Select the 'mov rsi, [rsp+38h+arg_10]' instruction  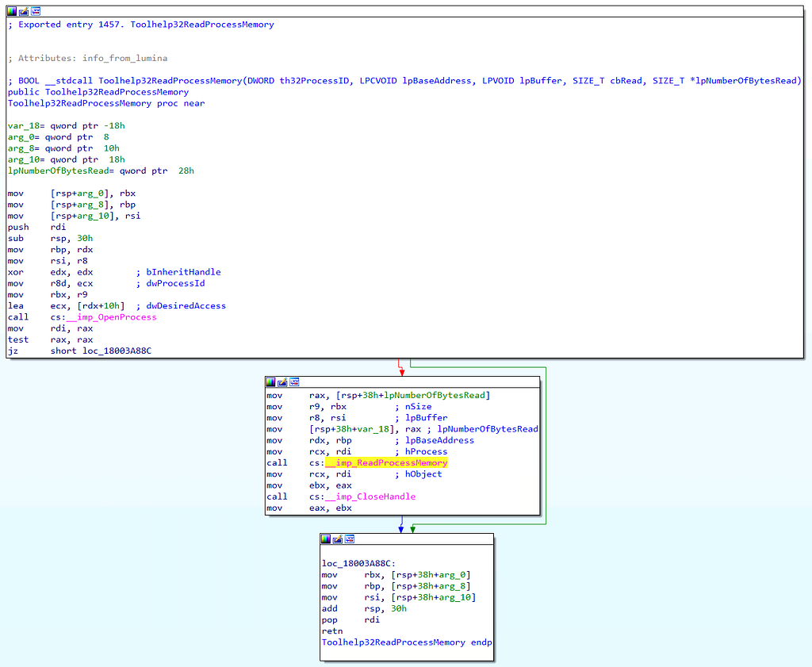pyautogui.click(x=399, y=597)
